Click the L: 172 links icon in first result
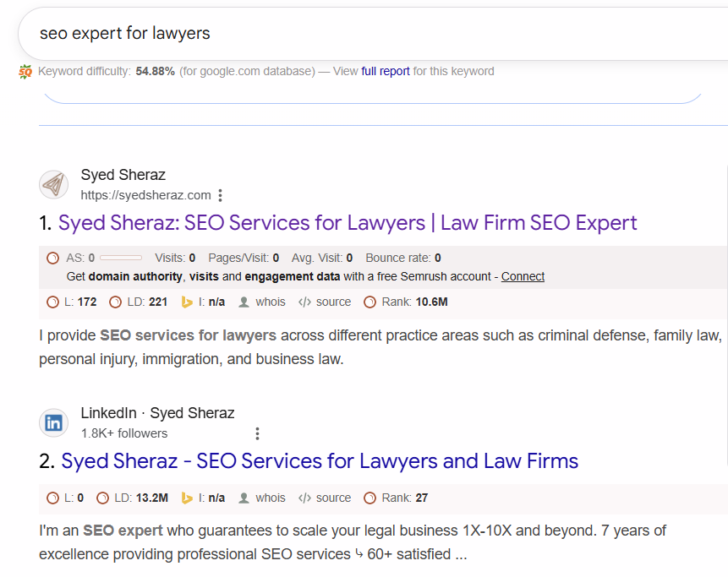 [53, 302]
